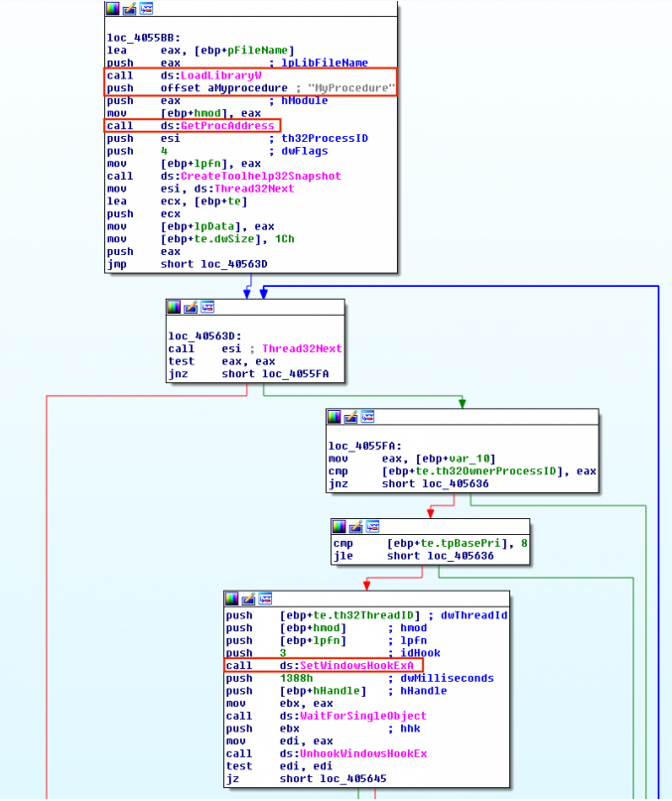Image resolution: width=672 pixels, height=801 pixels.
Task: Follow the jle short loc_405636 target
Action: [461, 556]
